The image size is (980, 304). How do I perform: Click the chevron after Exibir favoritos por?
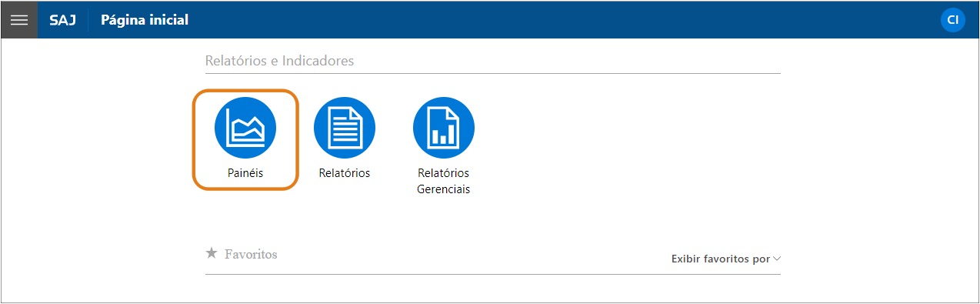pyautogui.click(x=777, y=259)
